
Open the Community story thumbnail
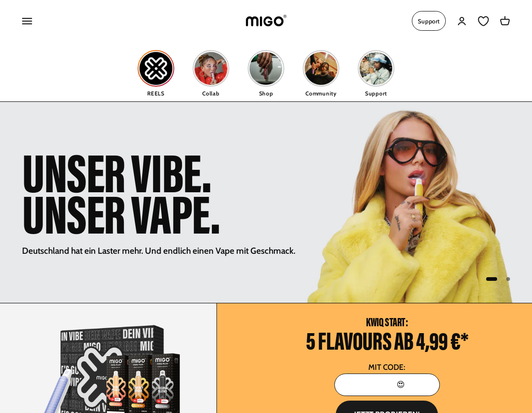pos(321,68)
